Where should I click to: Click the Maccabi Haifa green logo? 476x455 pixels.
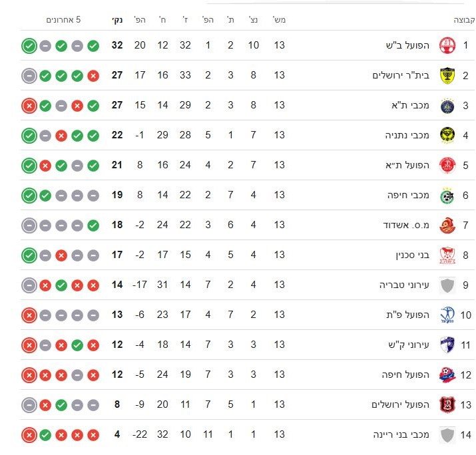(446, 196)
